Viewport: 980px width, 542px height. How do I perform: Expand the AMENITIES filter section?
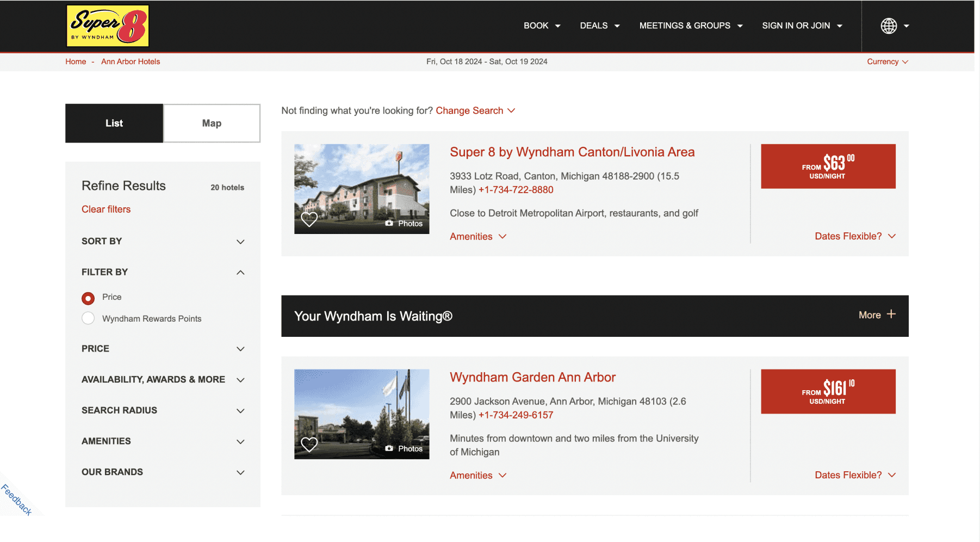pos(163,441)
